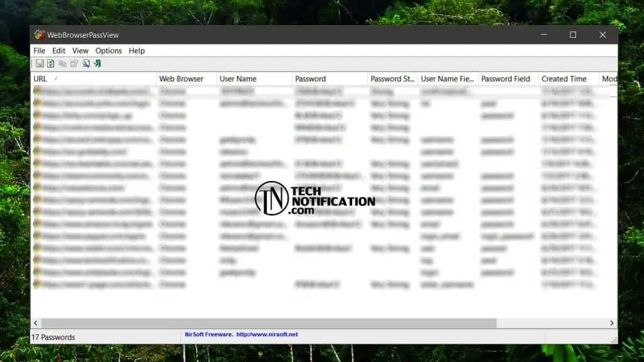This screenshot has width=644, height=362.
Task: Open the View menu
Action: click(x=80, y=50)
